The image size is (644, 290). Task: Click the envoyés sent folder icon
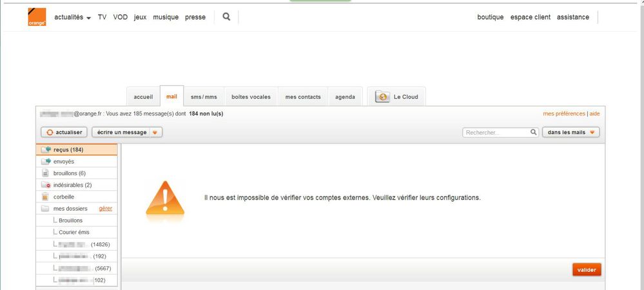click(x=46, y=161)
